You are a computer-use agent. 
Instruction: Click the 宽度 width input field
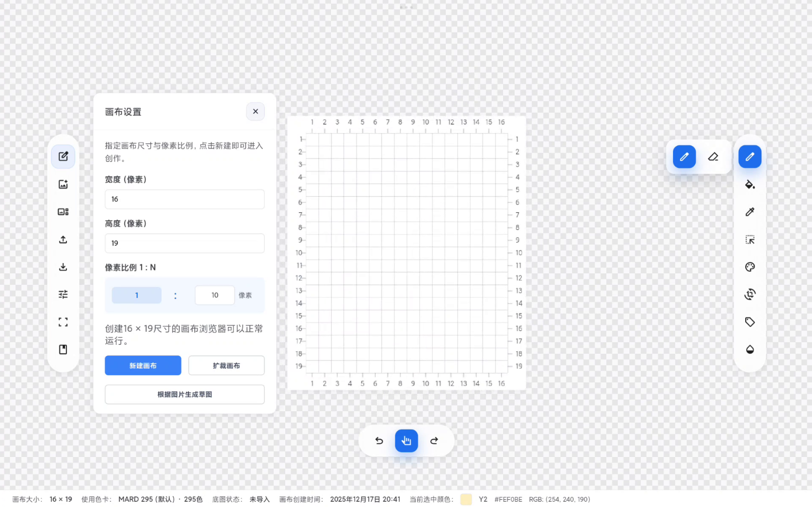point(184,200)
